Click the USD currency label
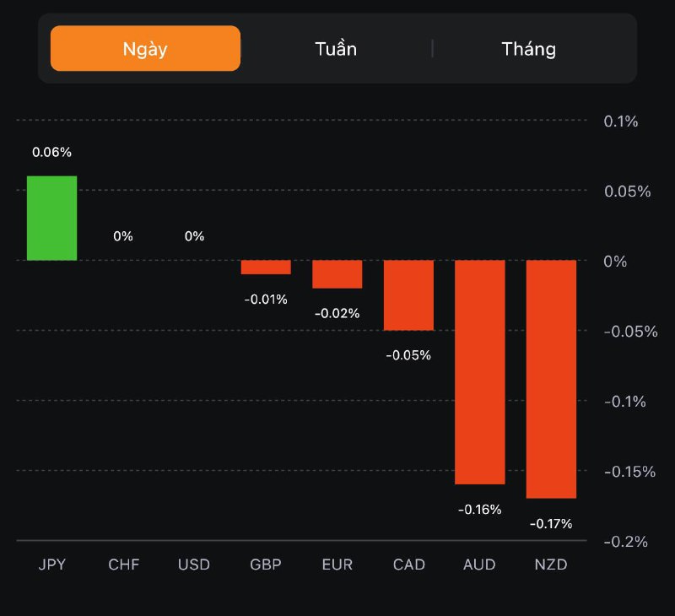The image size is (675, 616). 194,565
